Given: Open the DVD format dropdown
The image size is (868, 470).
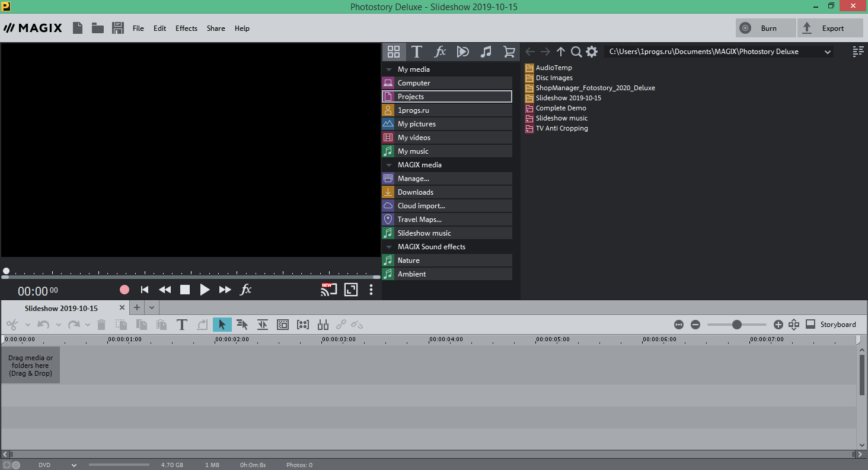Looking at the screenshot, I should coord(73,464).
